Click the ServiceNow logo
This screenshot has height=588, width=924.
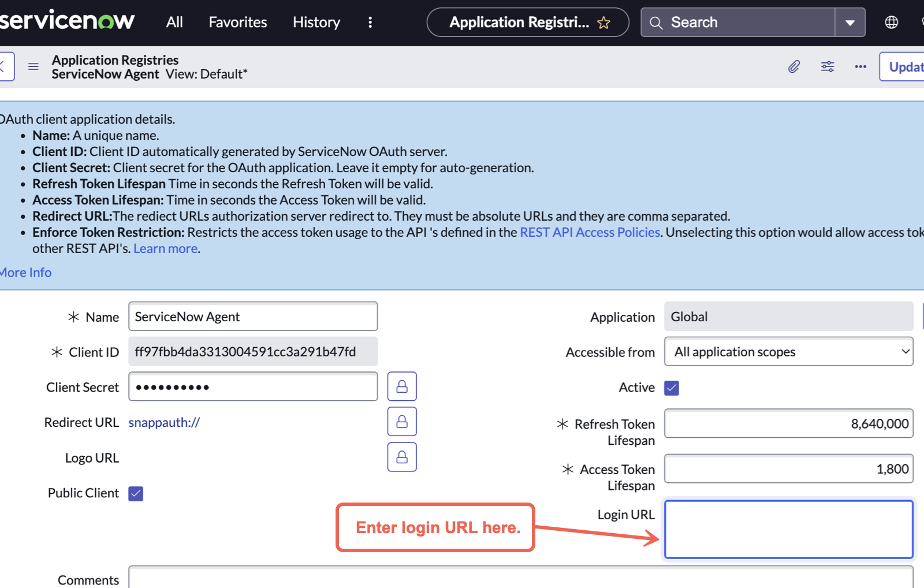[67, 21]
